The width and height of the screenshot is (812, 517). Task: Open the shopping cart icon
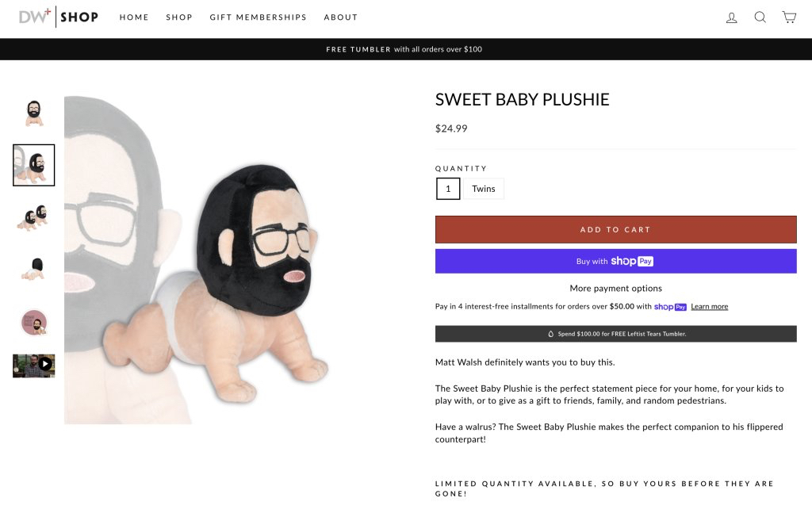(789, 17)
